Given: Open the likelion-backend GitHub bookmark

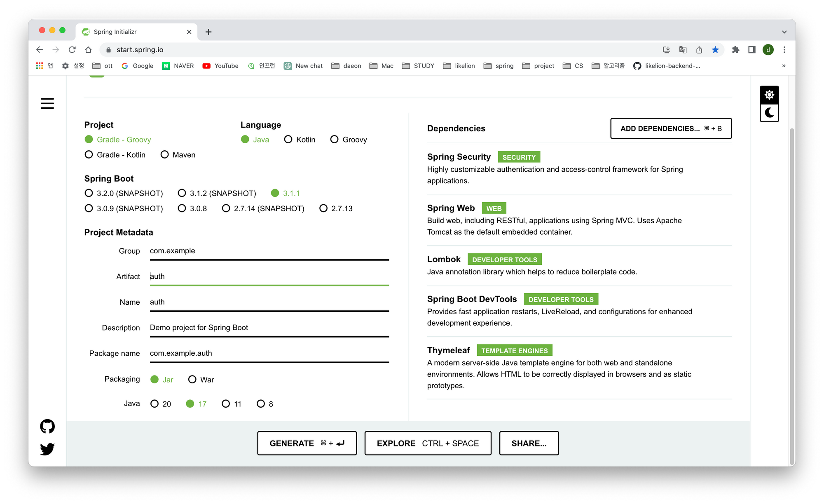Looking at the screenshot, I should coord(667,66).
